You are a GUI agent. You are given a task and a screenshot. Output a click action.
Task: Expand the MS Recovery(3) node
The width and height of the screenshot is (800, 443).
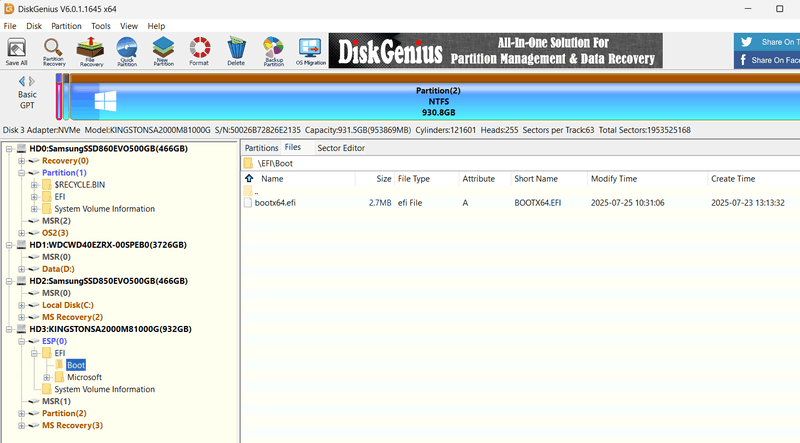(21, 425)
